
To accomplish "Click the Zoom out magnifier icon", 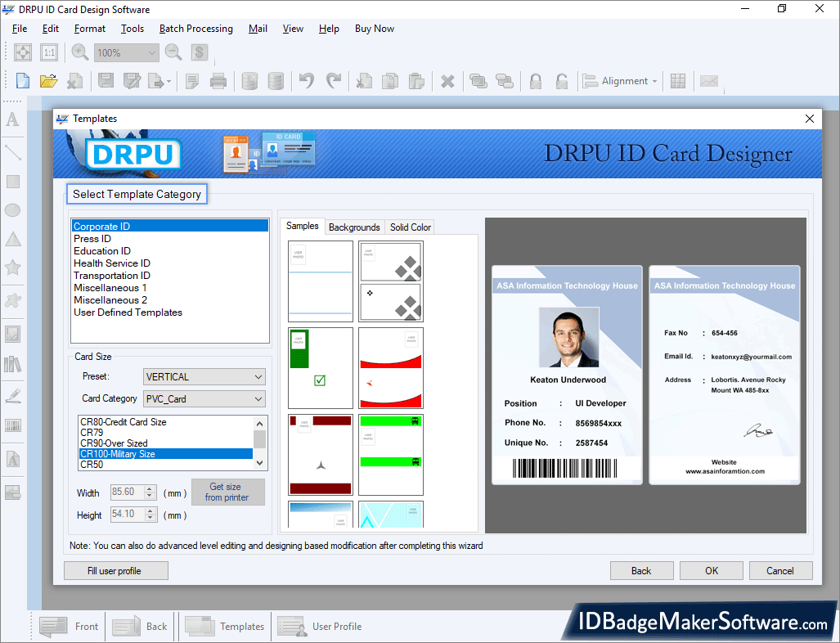I will tap(173, 52).
